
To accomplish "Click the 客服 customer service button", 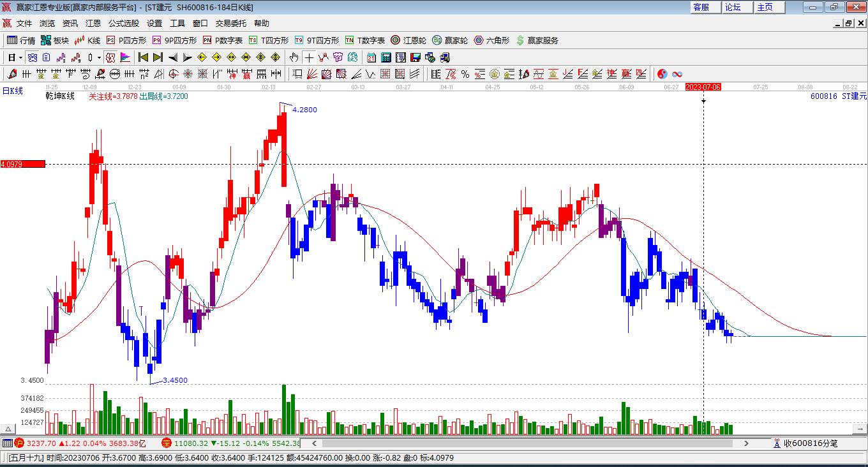I will (701, 7).
